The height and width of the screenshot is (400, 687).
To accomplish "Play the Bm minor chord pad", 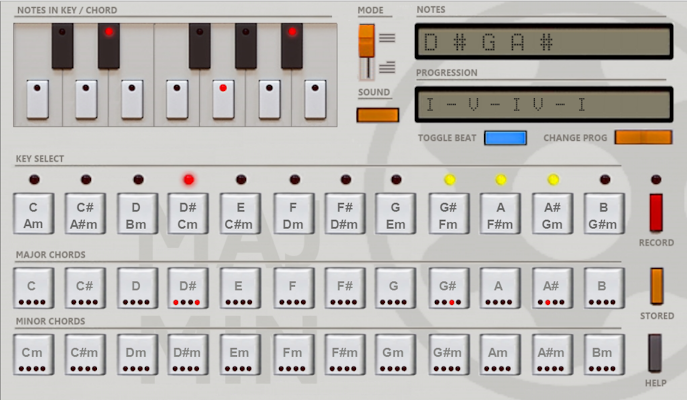I will click(604, 355).
